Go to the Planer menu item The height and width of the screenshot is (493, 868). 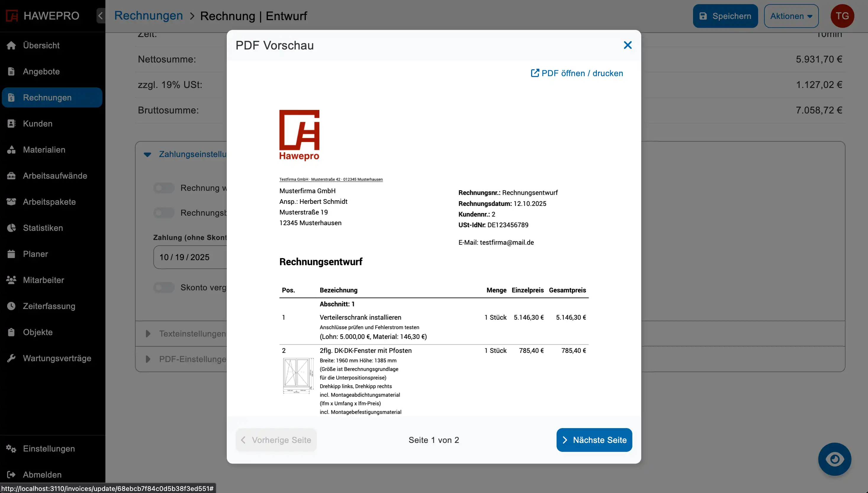pyautogui.click(x=35, y=254)
